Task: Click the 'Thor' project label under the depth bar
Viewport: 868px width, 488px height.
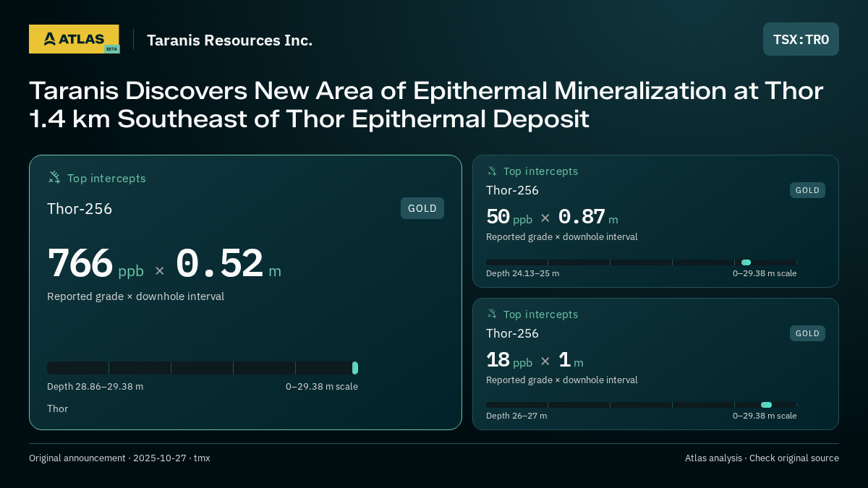Action: (57, 408)
